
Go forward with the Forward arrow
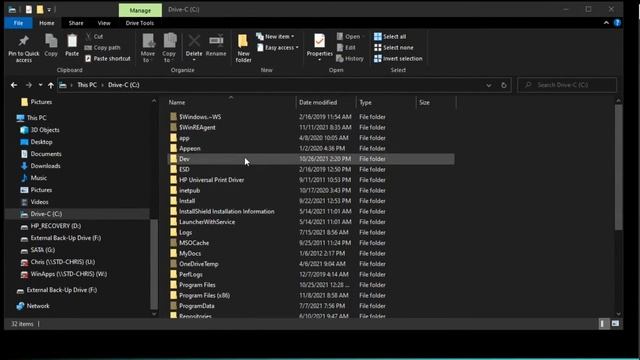pos(29,85)
